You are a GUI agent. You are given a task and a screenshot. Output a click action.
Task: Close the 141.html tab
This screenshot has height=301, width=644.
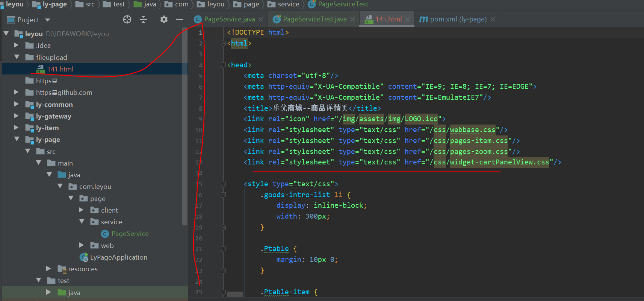click(x=407, y=19)
